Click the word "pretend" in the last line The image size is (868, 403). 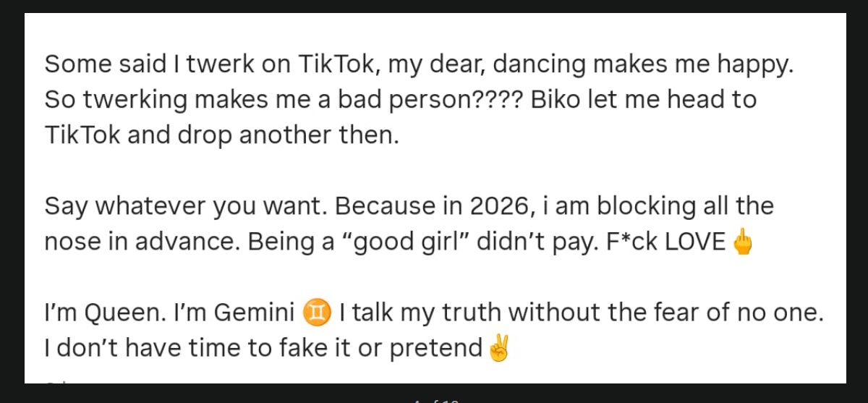436,348
